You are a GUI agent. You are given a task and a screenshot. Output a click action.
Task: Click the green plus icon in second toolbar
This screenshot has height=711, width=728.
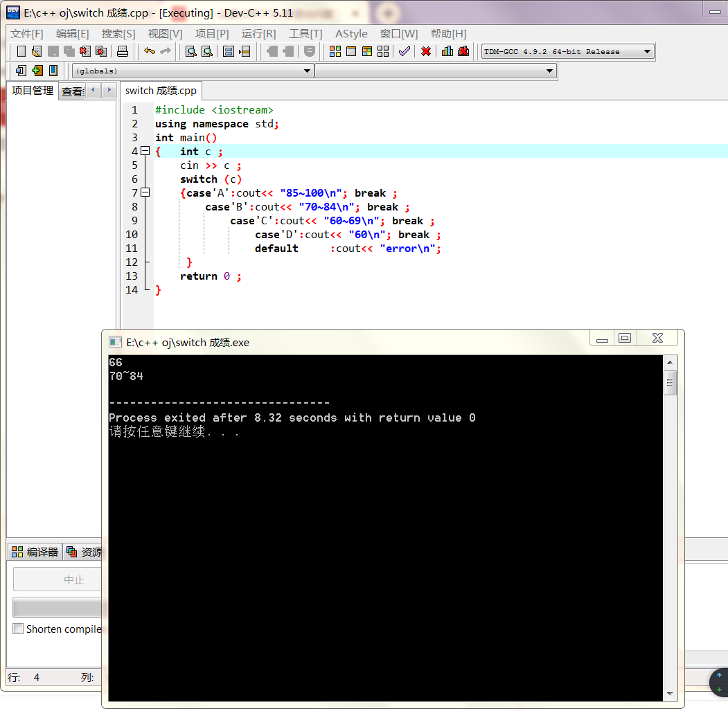(37, 71)
